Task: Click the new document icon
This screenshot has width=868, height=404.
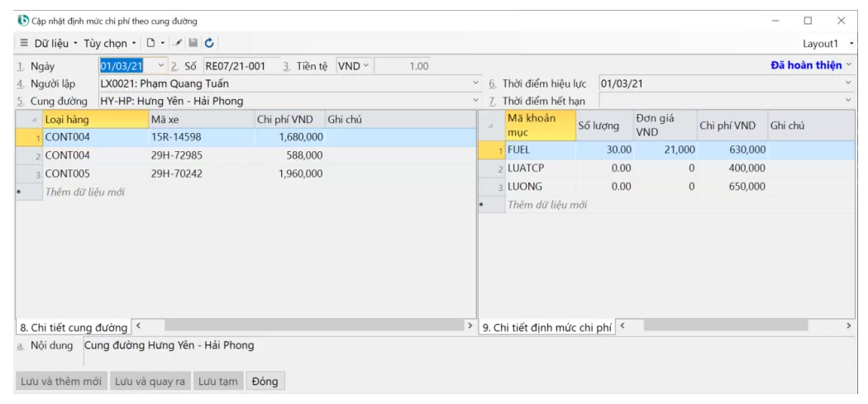Action: click(150, 43)
